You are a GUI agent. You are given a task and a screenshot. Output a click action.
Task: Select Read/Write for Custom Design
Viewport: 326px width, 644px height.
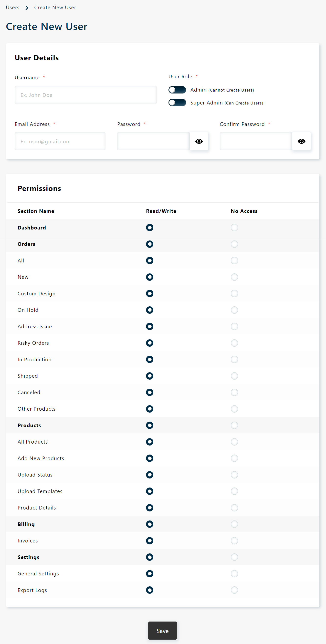(x=149, y=293)
